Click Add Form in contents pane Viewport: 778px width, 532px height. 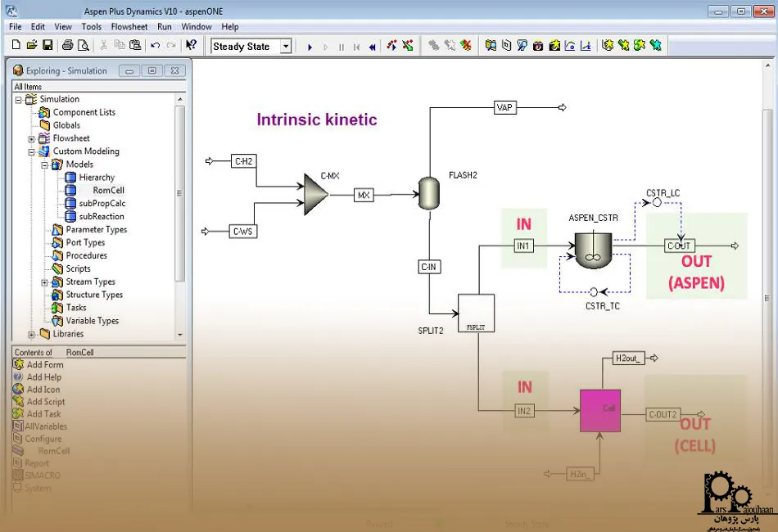click(x=44, y=365)
